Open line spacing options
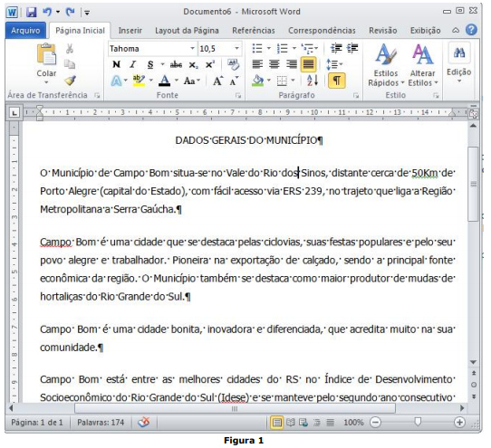 (x=334, y=64)
